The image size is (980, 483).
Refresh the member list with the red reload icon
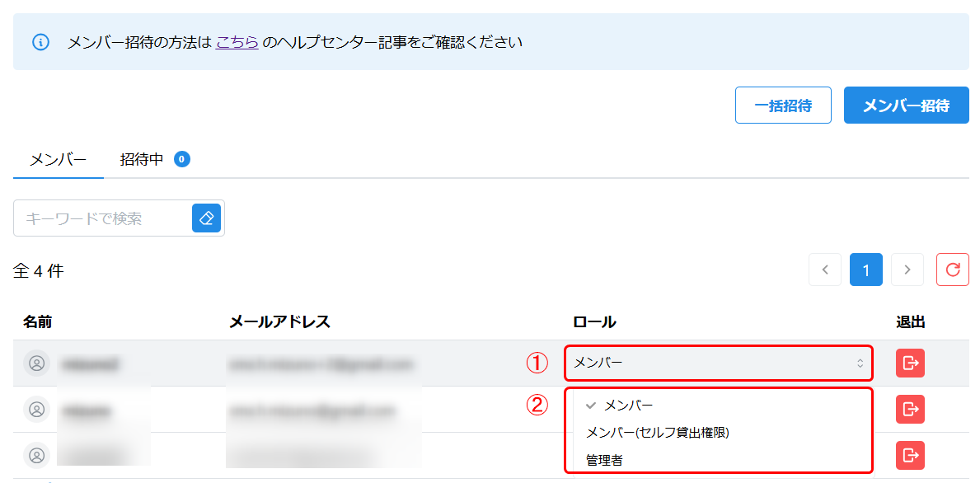(952, 270)
